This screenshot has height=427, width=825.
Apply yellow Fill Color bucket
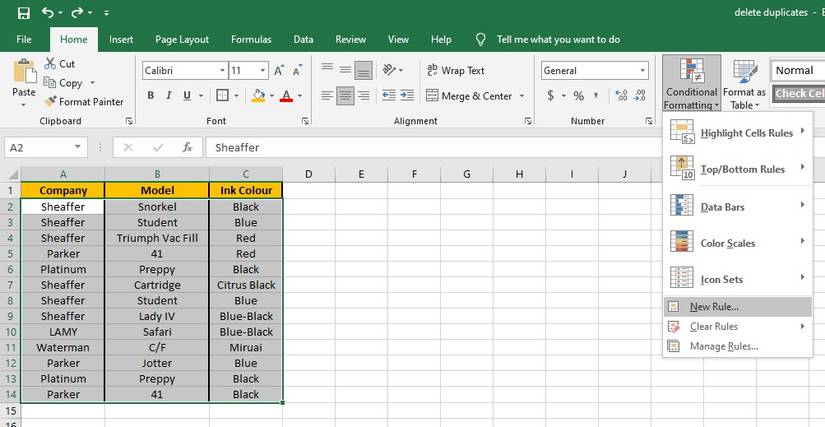coord(258,96)
